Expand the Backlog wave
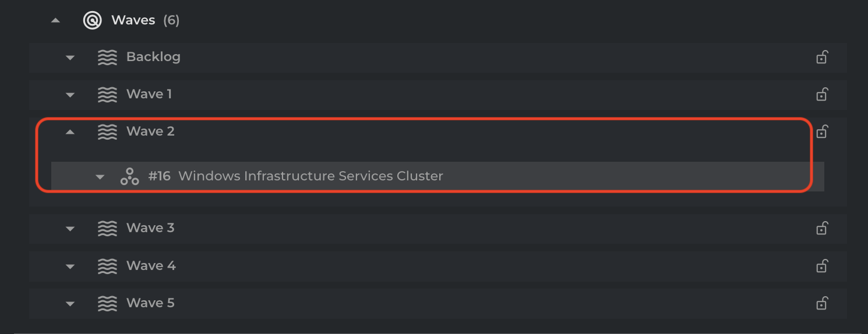 point(70,58)
